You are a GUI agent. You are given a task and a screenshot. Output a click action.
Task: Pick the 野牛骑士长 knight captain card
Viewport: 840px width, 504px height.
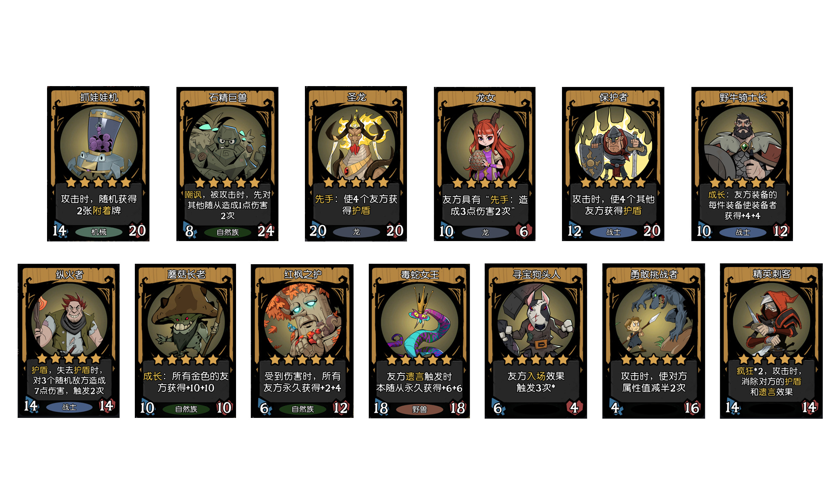pyautogui.click(x=742, y=164)
